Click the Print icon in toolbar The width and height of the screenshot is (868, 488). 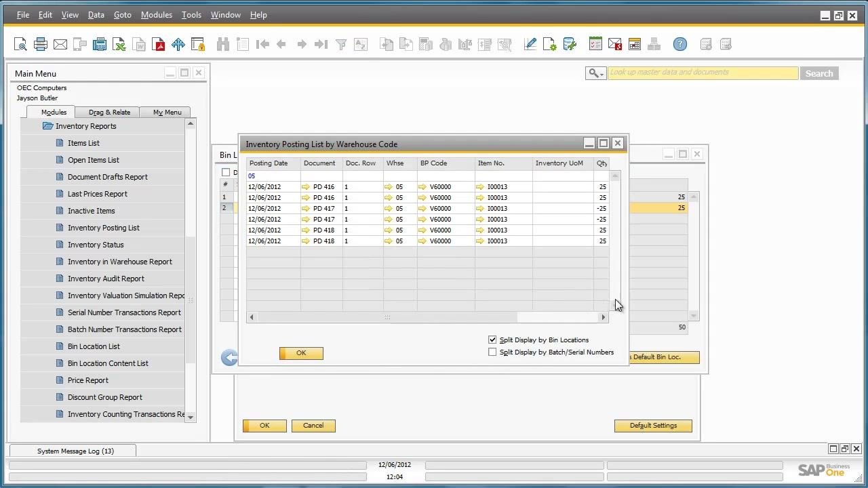click(x=41, y=45)
